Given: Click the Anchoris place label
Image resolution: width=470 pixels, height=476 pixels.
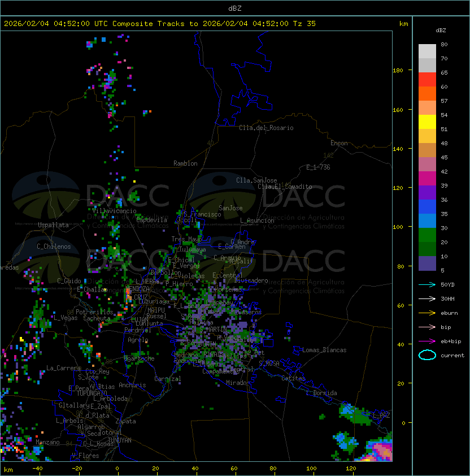Looking at the screenshot, I should pos(132,385).
